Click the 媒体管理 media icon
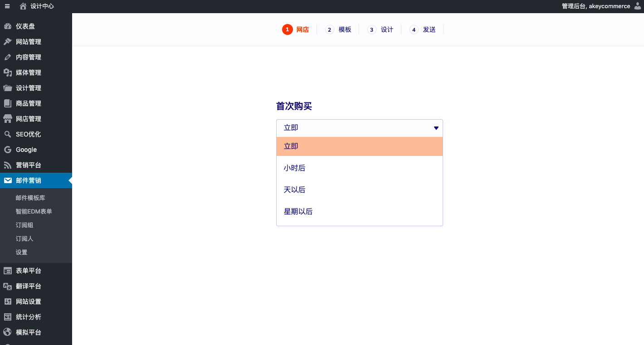The height and width of the screenshot is (345, 644). (x=8, y=73)
